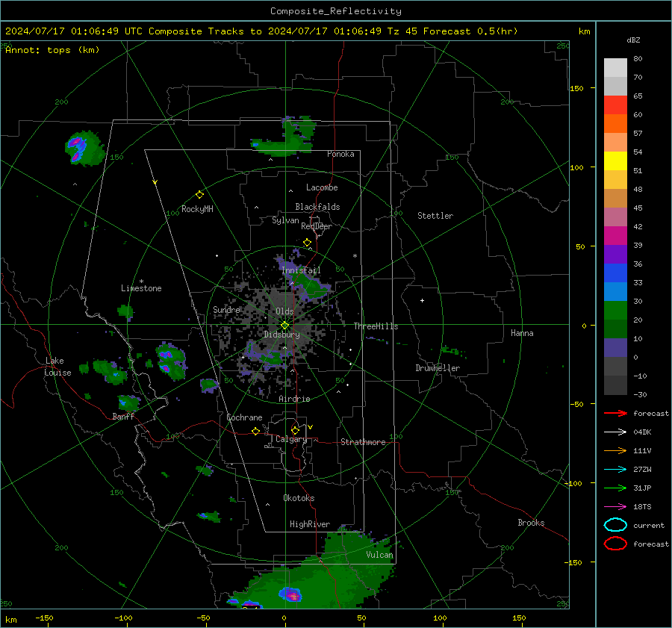672x628 pixels.
Task: Click the cyan current ellipse symbol
Action: [x=615, y=525]
